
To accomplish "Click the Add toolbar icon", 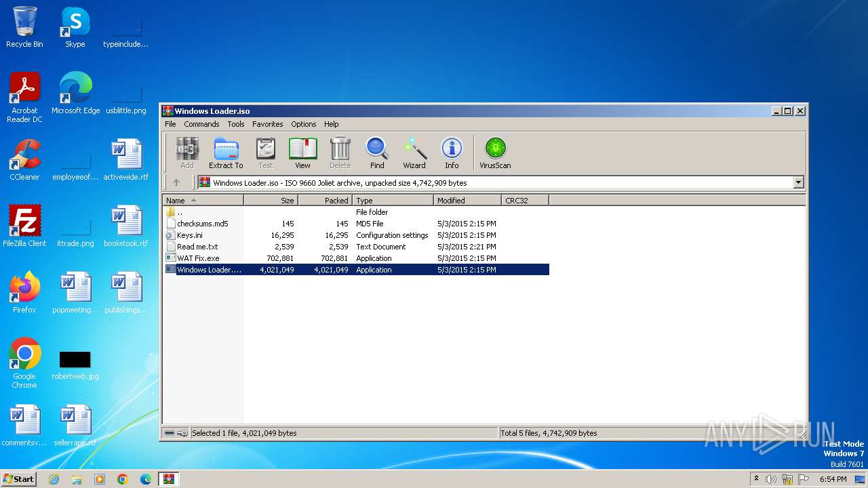I will click(187, 152).
